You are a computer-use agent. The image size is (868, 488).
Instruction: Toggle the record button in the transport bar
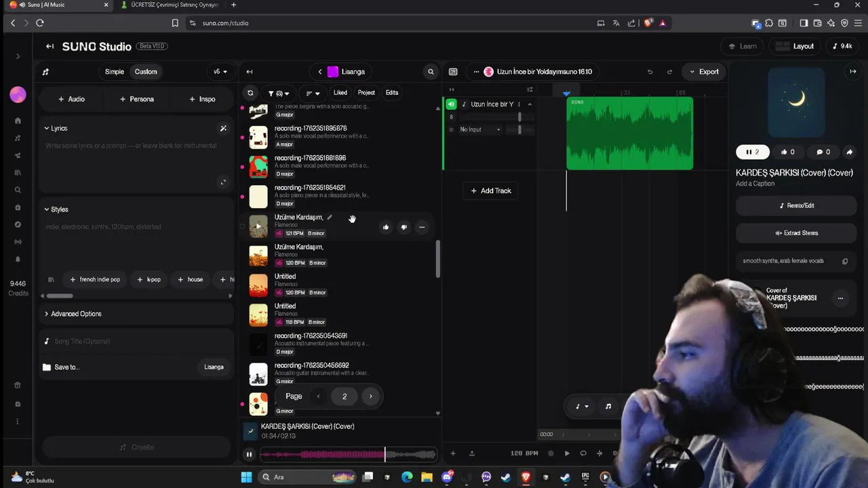coord(551,453)
